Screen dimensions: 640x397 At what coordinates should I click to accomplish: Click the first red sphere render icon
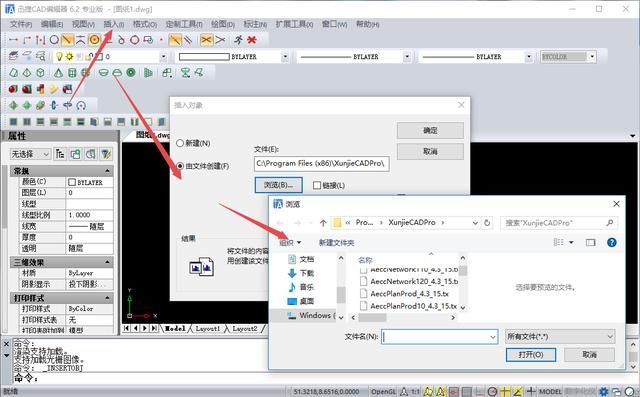click(x=13, y=89)
